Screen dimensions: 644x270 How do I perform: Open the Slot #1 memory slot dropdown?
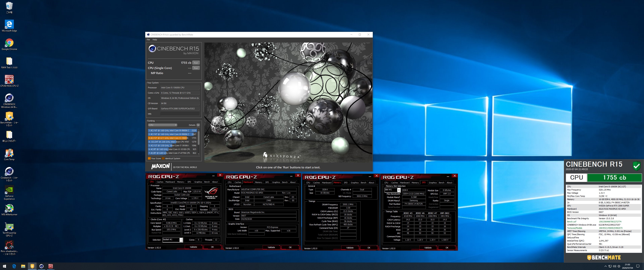(392, 190)
